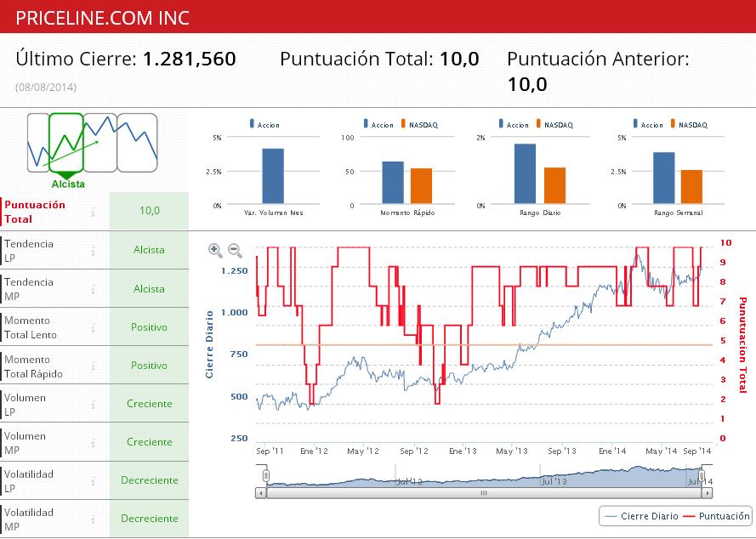Click the Último Cierre value 1.281,560
This screenshot has height=539, width=756.
coord(190,59)
